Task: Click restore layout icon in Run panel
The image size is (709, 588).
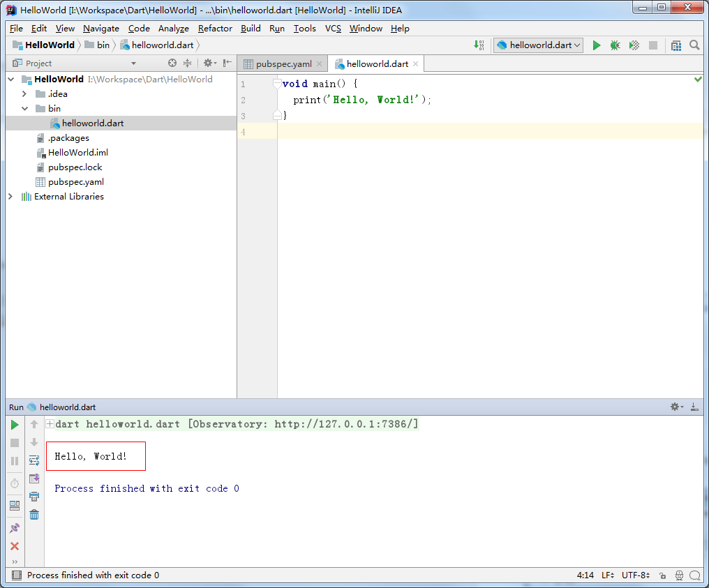Action: point(15,506)
